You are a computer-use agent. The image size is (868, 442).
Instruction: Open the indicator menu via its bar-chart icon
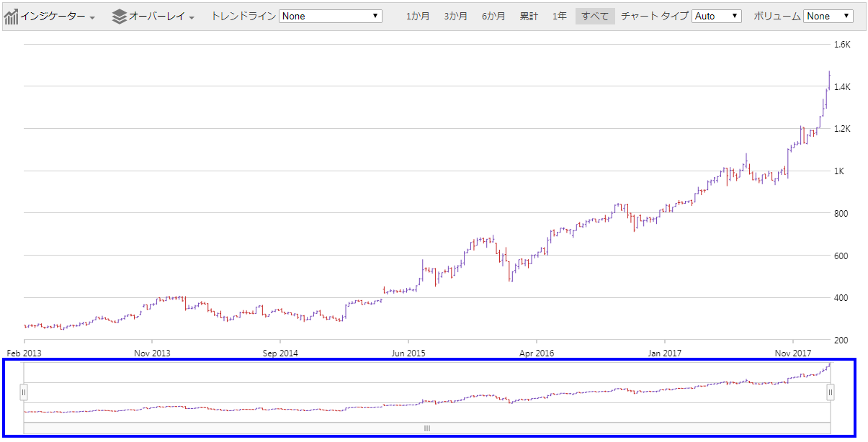click(x=12, y=14)
